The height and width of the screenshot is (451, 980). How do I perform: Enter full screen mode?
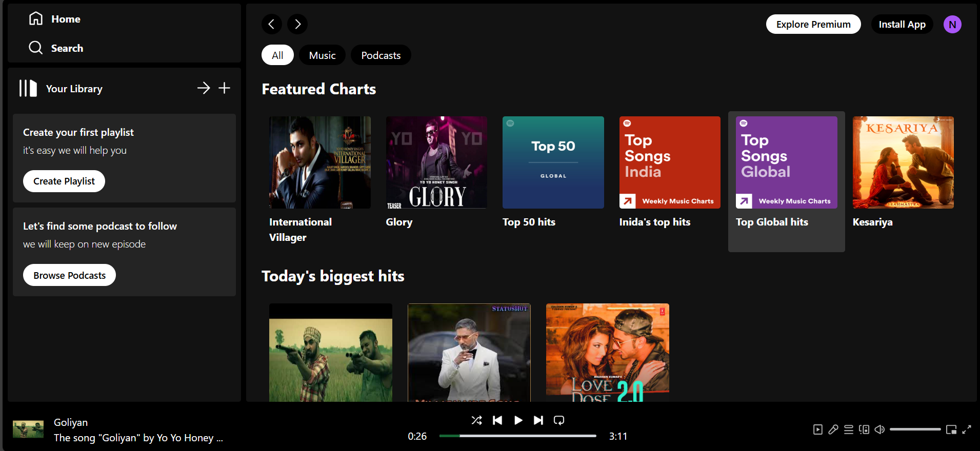point(967,429)
